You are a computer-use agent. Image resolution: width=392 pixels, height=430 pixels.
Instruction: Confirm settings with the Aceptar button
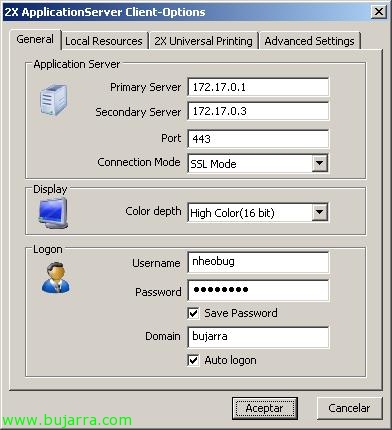(x=265, y=408)
